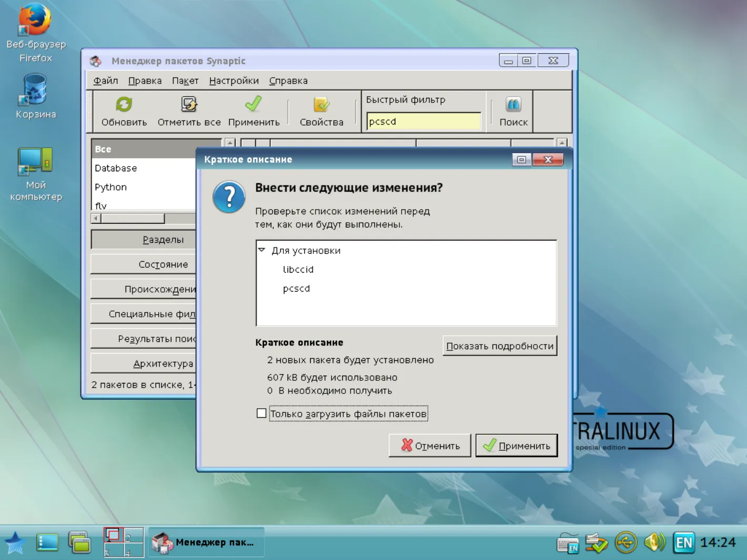Click the Обновить reload toolbar icon

[124, 111]
